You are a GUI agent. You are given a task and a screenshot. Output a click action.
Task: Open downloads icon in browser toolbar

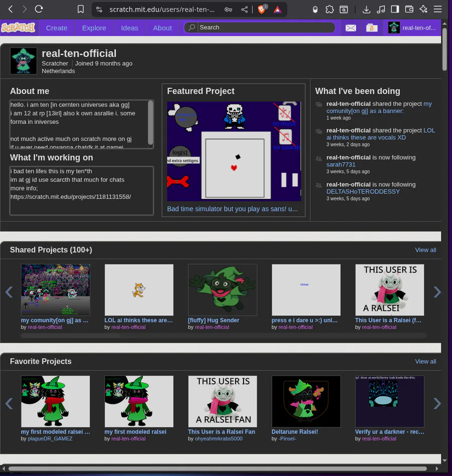click(x=367, y=10)
